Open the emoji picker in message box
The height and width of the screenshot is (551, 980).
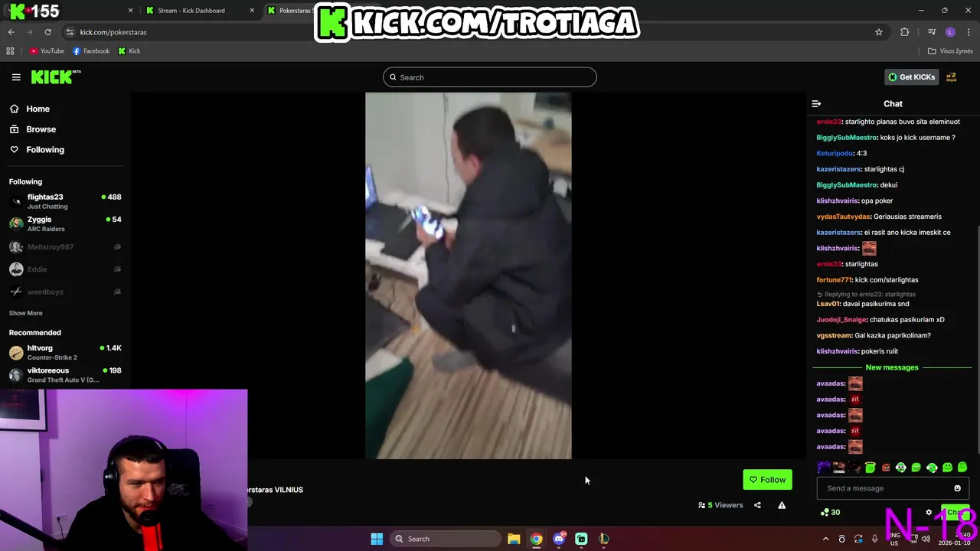click(957, 488)
